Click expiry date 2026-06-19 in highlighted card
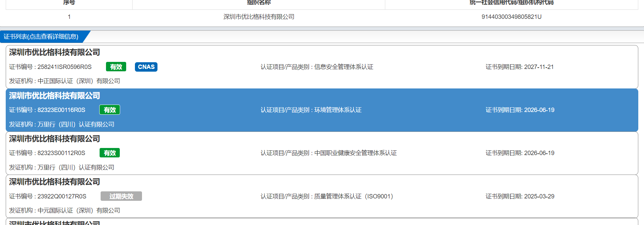The width and height of the screenshot is (644, 225). point(539,110)
